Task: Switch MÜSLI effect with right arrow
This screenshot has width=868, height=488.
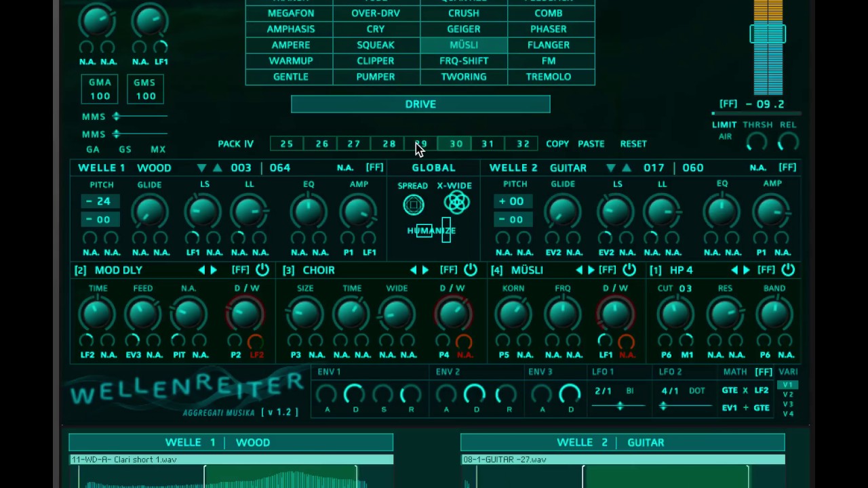Action: (591, 270)
